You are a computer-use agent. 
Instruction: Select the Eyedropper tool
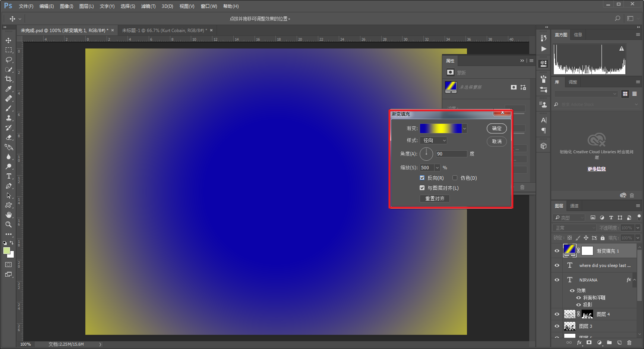pyautogui.click(x=9, y=89)
